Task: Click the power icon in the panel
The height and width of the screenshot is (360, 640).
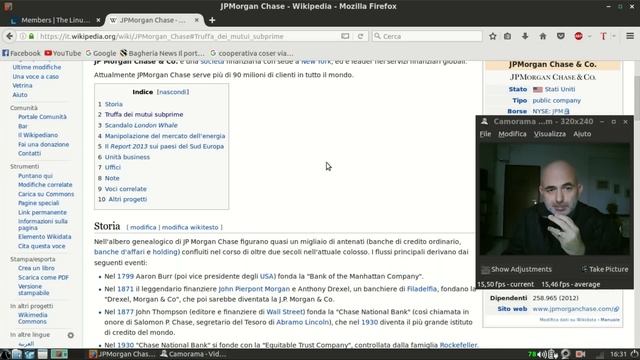Action: (x=634, y=354)
